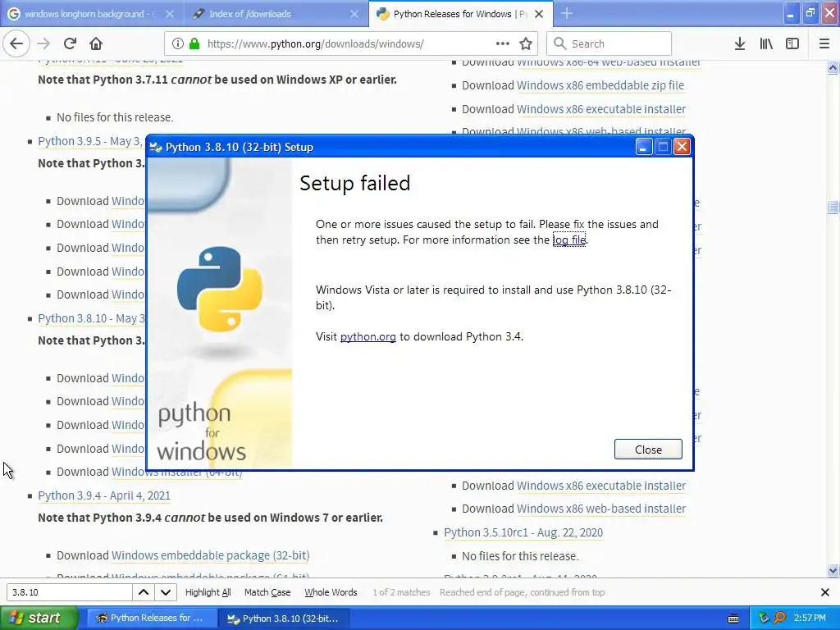Click the Close button in Setup dialog
The width and height of the screenshot is (840, 630).
tap(648, 450)
